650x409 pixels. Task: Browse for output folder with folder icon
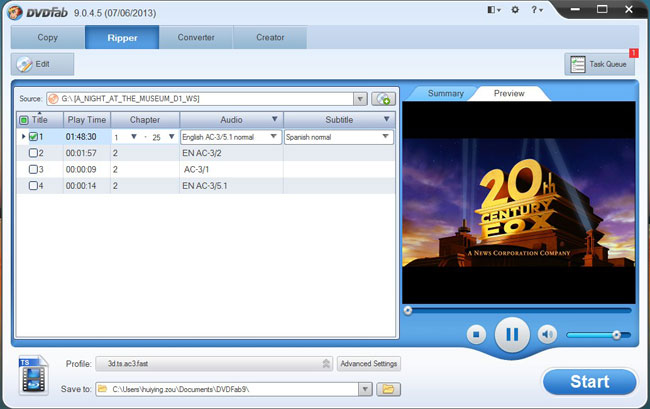pyautogui.click(x=388, y=389)
